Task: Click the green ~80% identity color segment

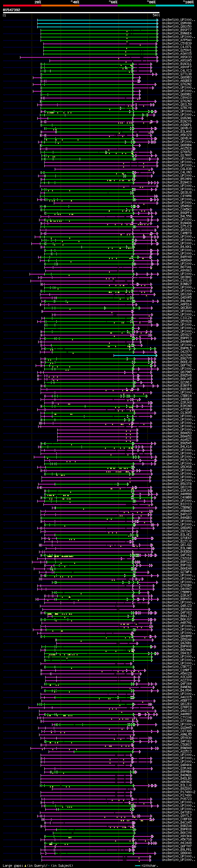Action: coord(137,6)
